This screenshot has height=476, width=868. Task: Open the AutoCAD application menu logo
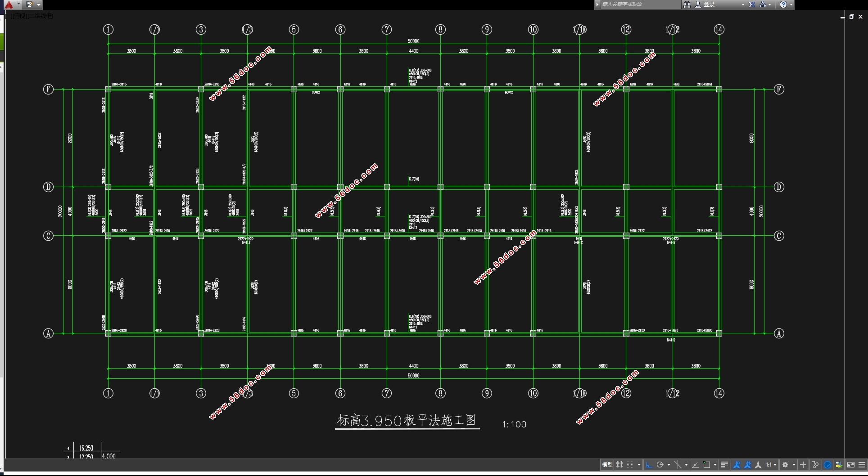coord(9,4)
